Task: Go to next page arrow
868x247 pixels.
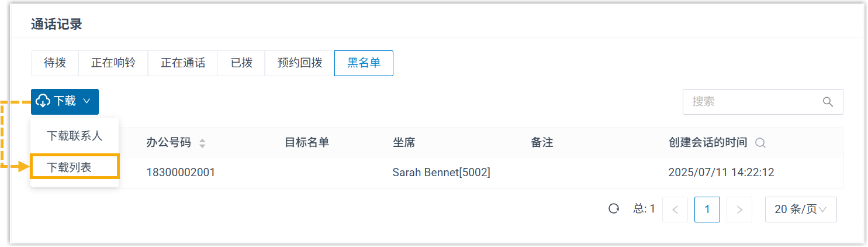Action: coord(739,210)
